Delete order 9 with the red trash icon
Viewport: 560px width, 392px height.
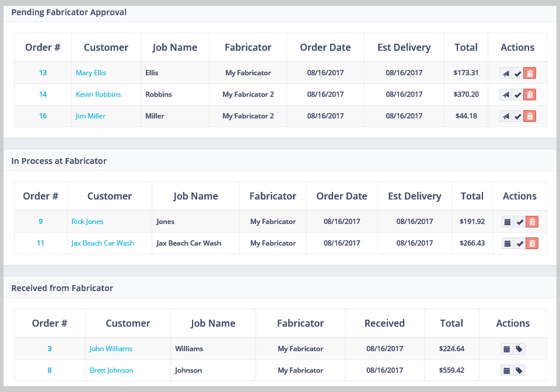tap(532, 222)
